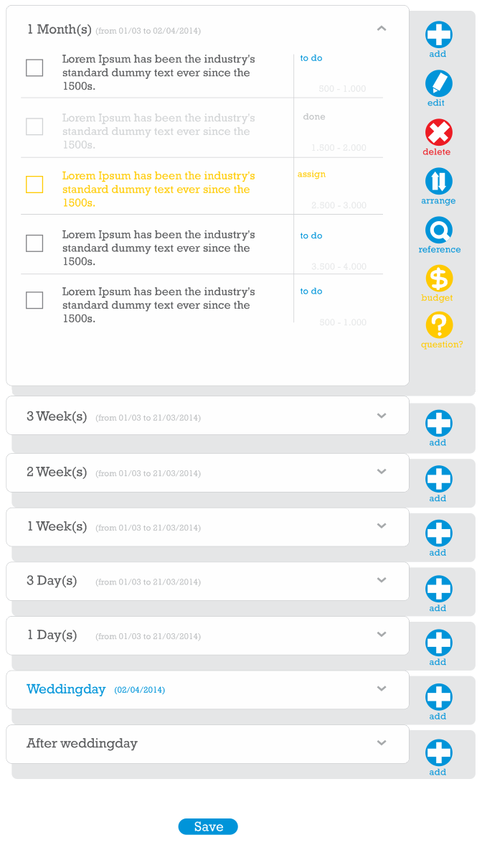Expand the After weddingday section
This screenshot has height=868, width=482.
382,743
